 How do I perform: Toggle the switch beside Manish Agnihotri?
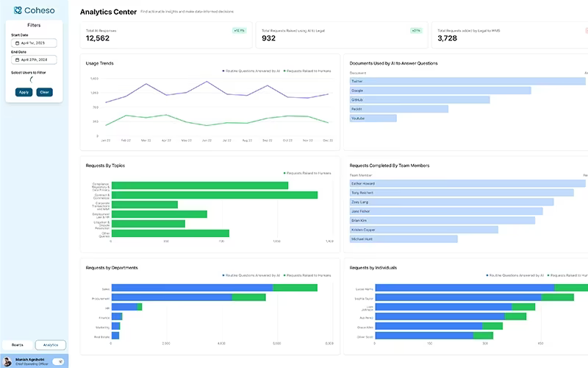click(x=58, y=361)
